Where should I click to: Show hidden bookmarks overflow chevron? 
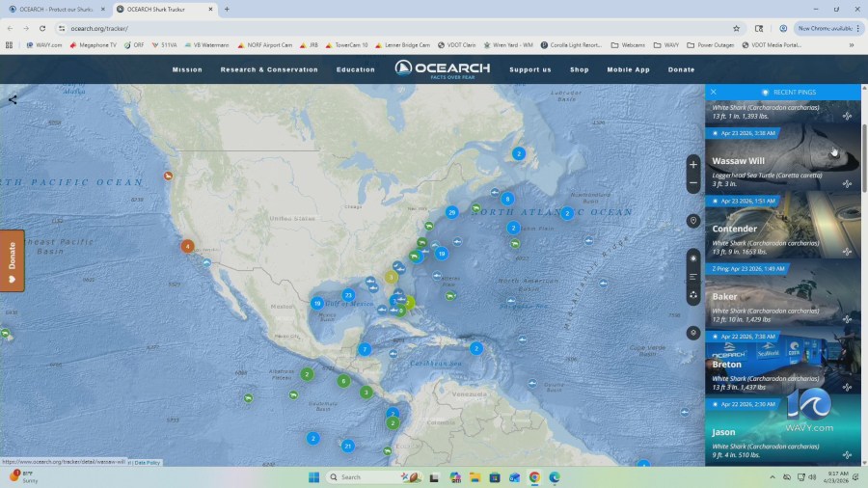851,44
